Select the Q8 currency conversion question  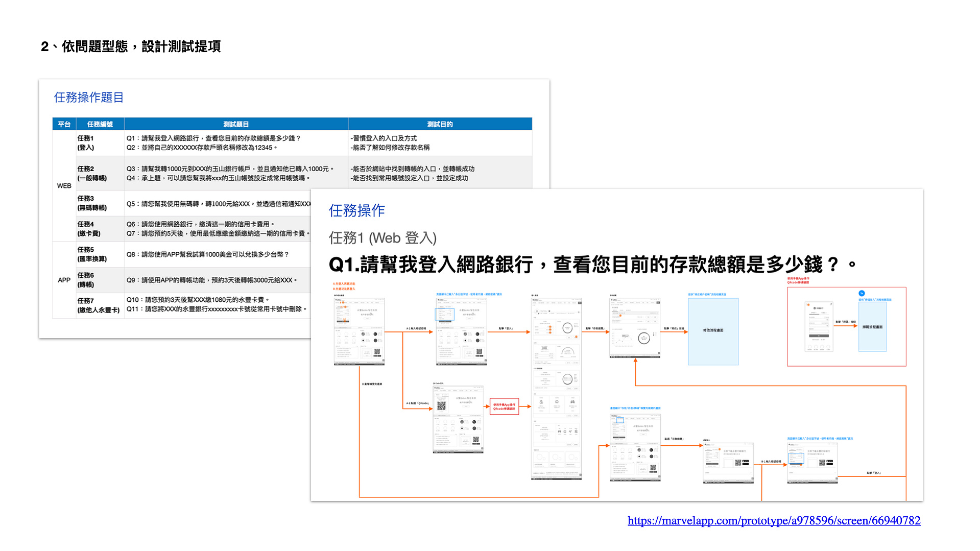coord(208,254)
